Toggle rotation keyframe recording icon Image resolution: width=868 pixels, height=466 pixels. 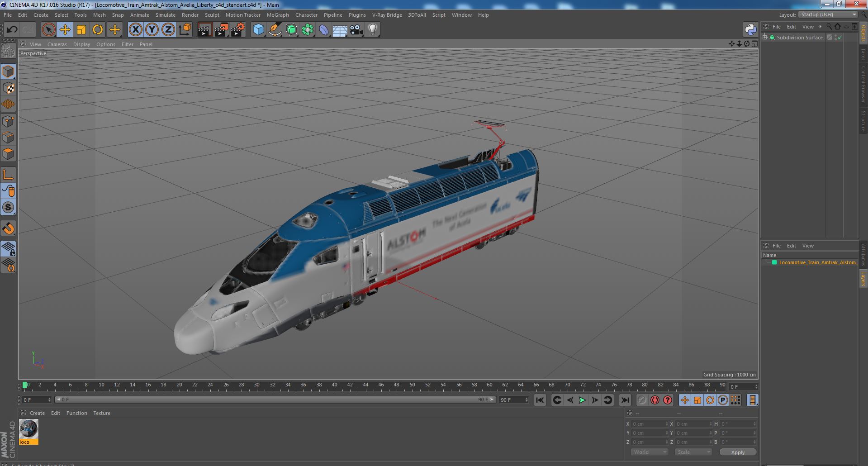coord(710,400)
